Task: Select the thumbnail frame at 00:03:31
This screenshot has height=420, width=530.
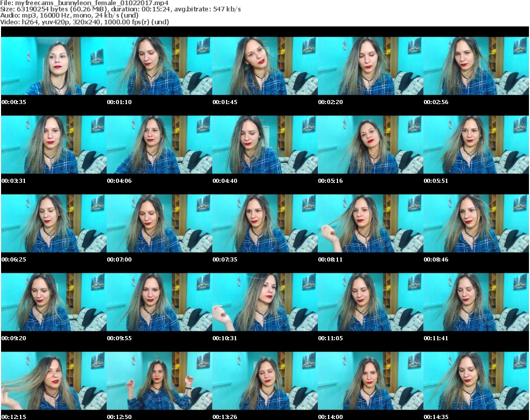Action: pyautogui.click(x=54, y=144)
